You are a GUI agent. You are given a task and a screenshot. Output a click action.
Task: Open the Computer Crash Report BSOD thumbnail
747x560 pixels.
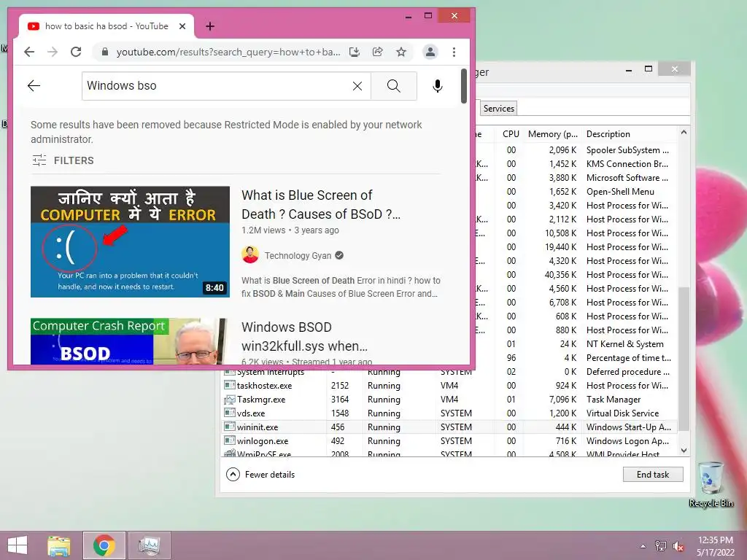click(128, 341)
